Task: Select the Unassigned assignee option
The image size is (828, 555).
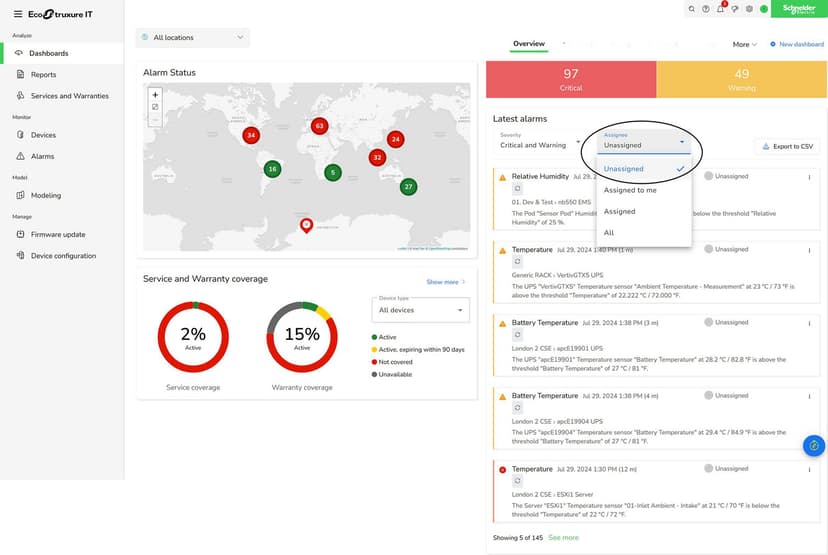Action: pyautogui.click(x=644, y=169)
